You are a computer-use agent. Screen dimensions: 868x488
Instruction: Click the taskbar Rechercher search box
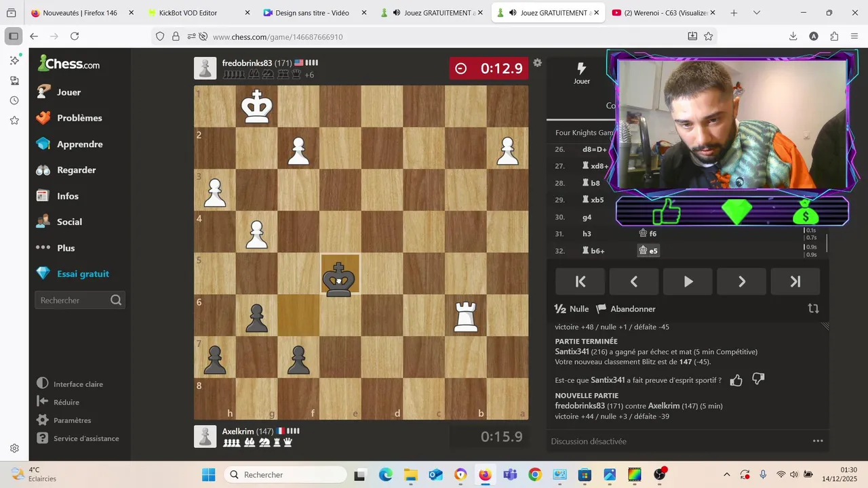click(284, 474)
